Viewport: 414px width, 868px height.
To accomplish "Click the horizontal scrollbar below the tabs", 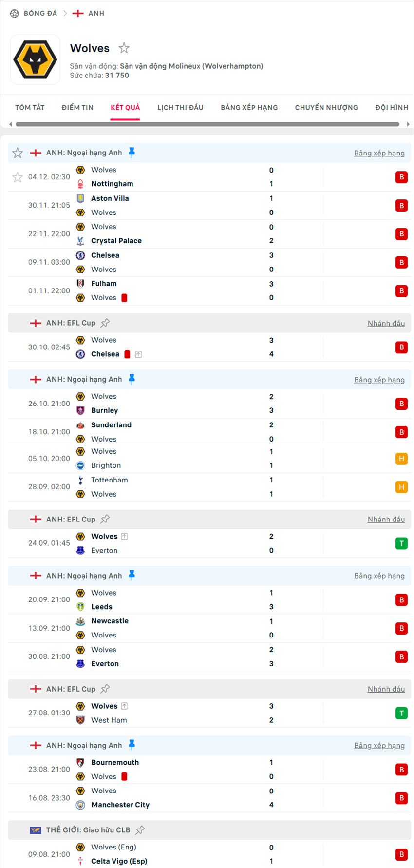I will pyautogui.click(x=207, y=124).
